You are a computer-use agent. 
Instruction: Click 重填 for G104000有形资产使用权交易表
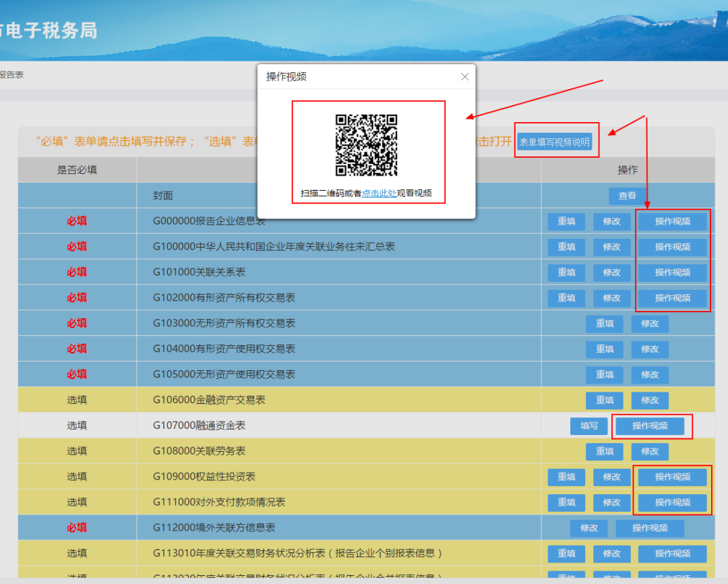[605, 349]
